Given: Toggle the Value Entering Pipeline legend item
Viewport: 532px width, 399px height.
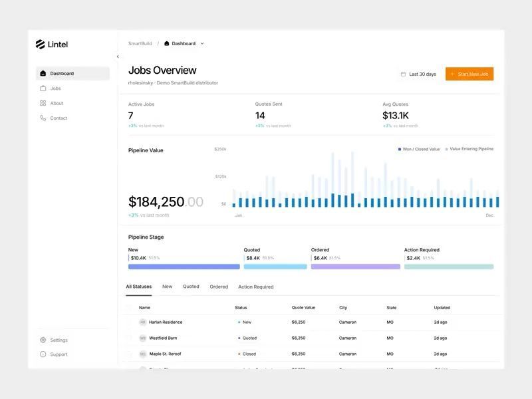Looking at the screenshot, I should pos(469,149).
